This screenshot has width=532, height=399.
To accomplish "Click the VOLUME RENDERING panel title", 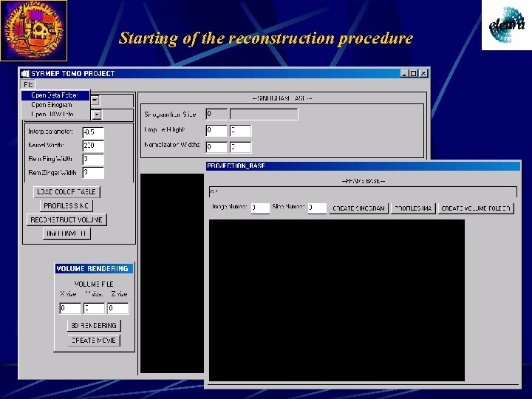I will (x=94, y=269).
